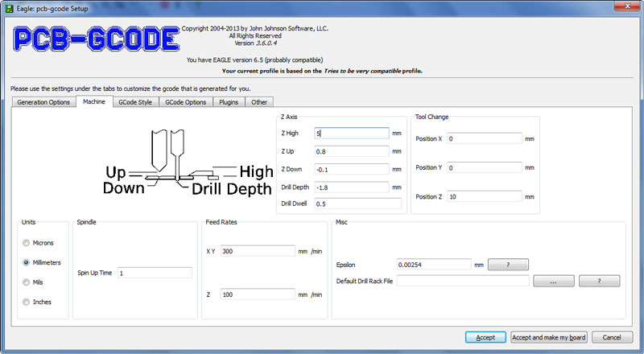This screenshot has height=354, width=644.
Task: Open the Generation Options tab
Action: click(x=43, y=102)
